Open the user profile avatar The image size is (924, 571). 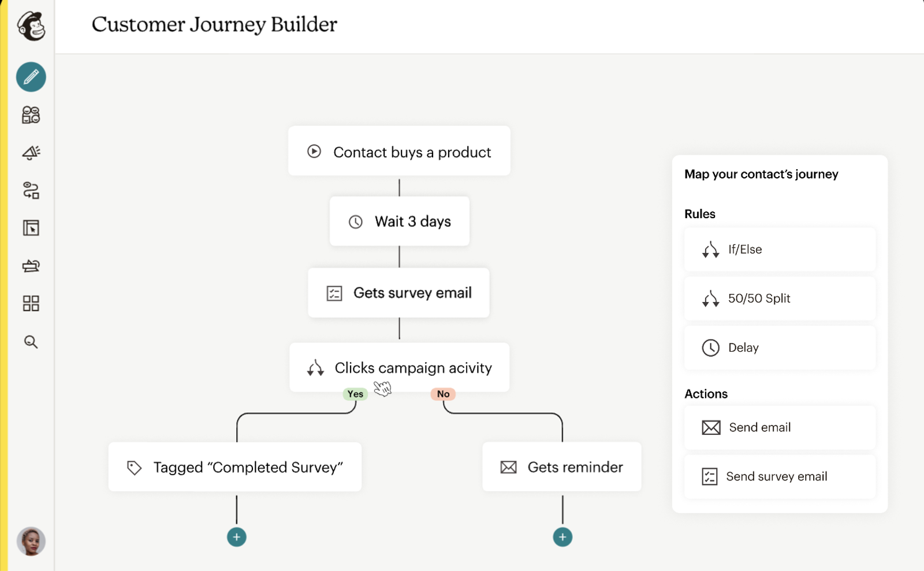tap(31, 542)
